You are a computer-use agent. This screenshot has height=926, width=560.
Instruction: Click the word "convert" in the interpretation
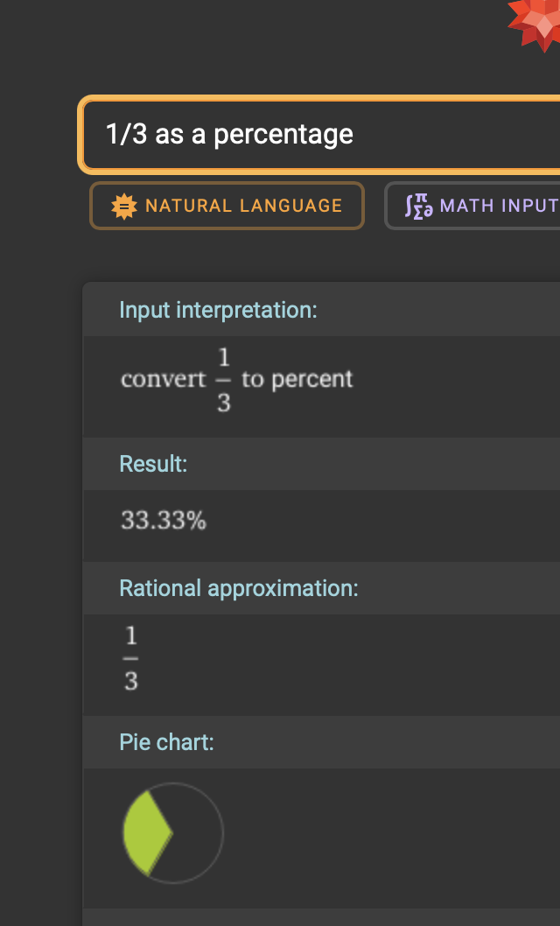[164, 379]
